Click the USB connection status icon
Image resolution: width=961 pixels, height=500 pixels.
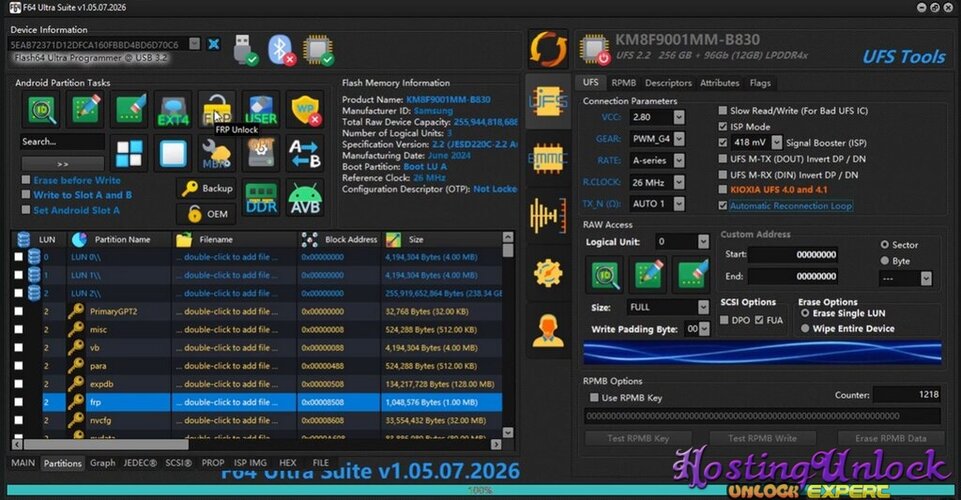coord(245,49)
